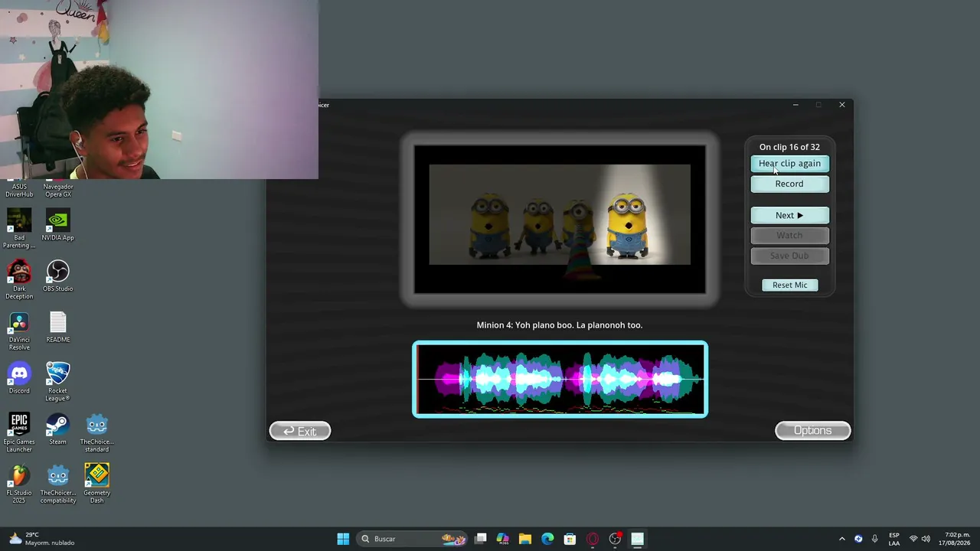
Task: Click the Save Dub button
Action: (789, 256)
